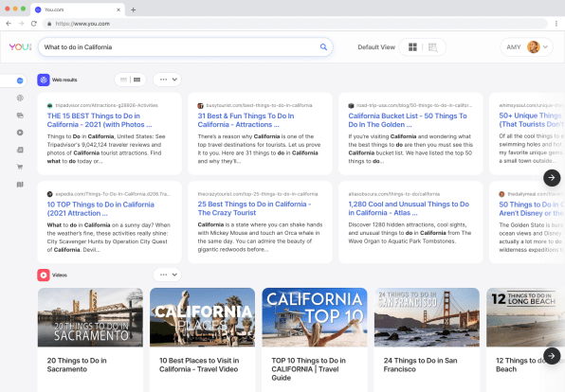Click next arrow for Videos carousel
Viewport: 565px width, 392px height.
click(552, 356)
